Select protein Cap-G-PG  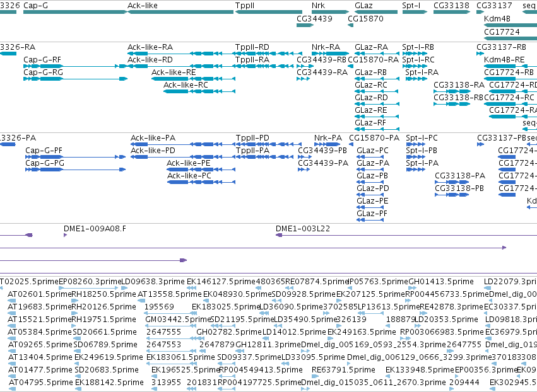(45, 163)
